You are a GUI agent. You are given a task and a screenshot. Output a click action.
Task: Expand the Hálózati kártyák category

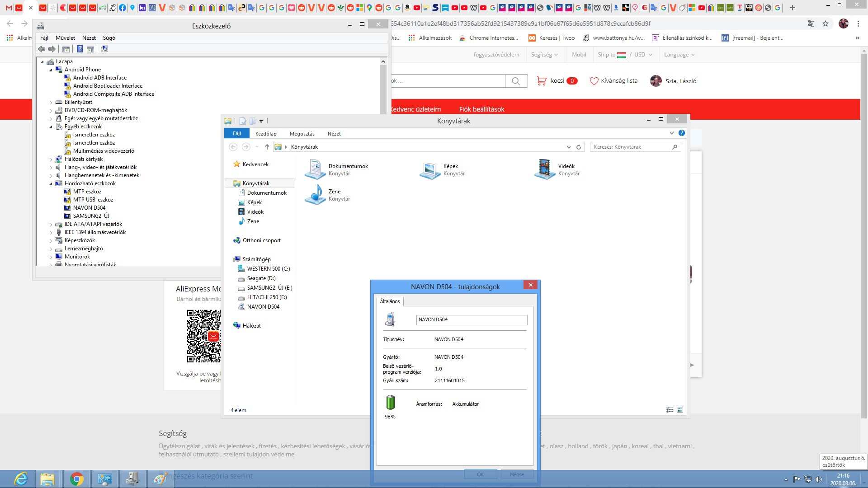(51, 159)
